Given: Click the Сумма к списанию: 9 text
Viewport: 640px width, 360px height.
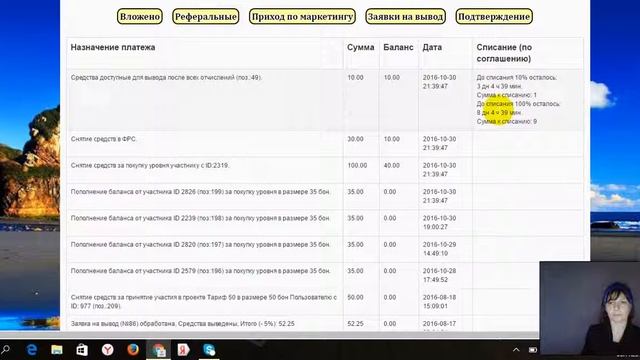Looking at the screenshot, I should tap(507, 122).
